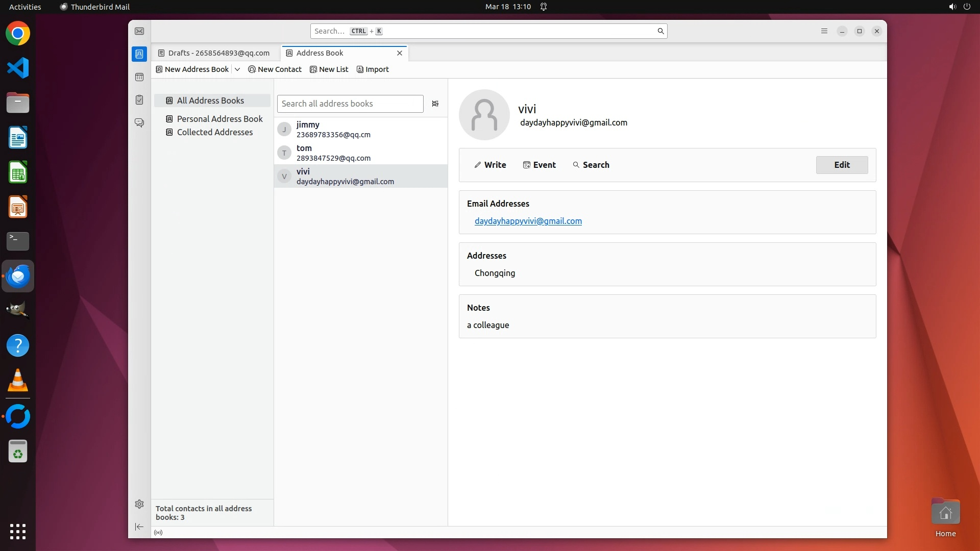Click the online status indicator icon
Viewport: 980px width, 551px height.
[x=158, y=532]
